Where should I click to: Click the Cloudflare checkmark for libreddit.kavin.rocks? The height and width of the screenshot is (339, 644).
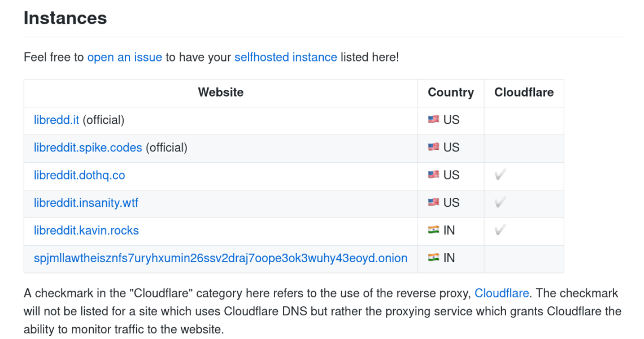click(x=500, y=231)
